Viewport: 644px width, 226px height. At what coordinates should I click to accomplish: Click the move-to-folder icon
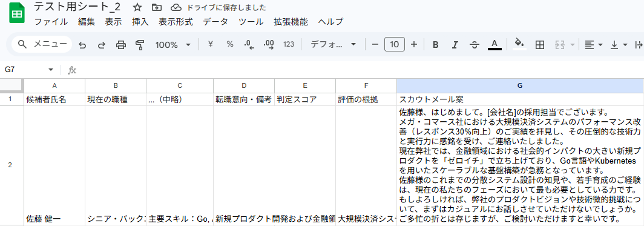tap(157, 7)
